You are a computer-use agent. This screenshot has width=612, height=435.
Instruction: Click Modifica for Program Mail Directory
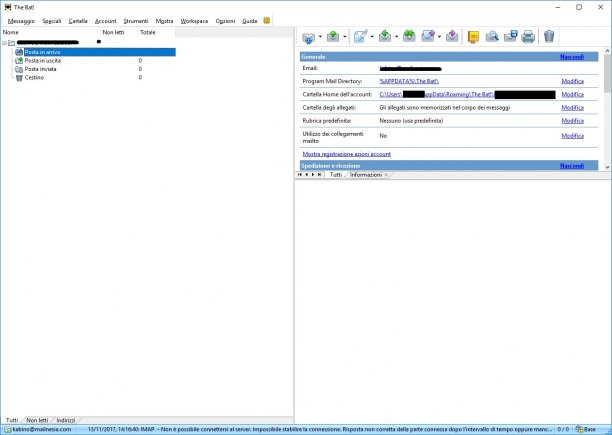(573, 81)
